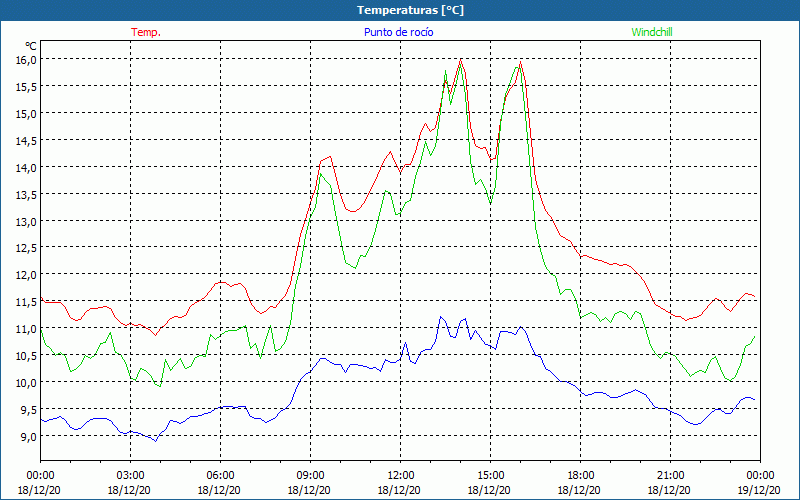The image size is (800, 500).
Task: Click the 11,0 value on temperature axis
Action: click(x=27, y=329)
